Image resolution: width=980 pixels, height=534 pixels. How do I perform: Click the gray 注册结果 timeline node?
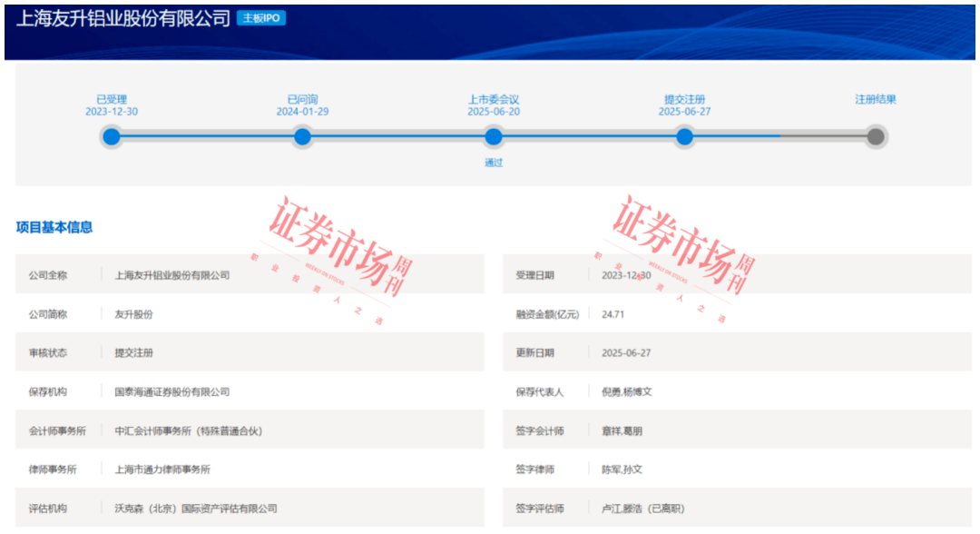tap(875, 137)
